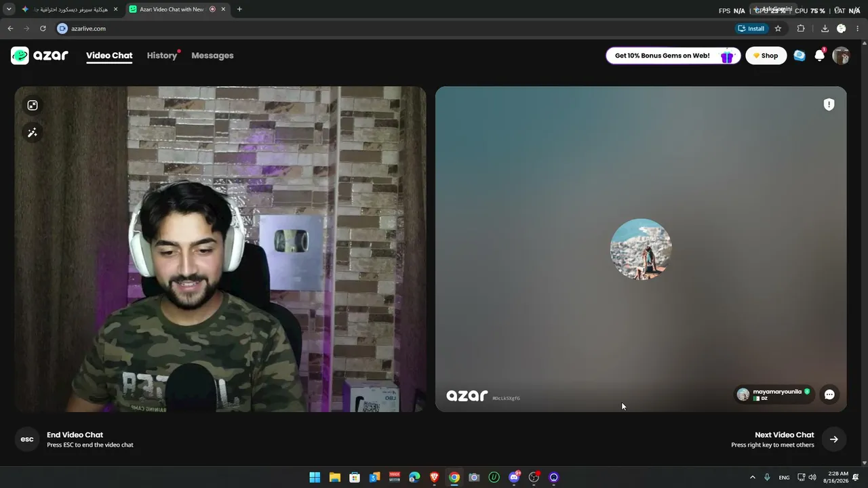Open the profile avatar menu
868x488 pixels.
pyautogui.click(x=841, y=56)
